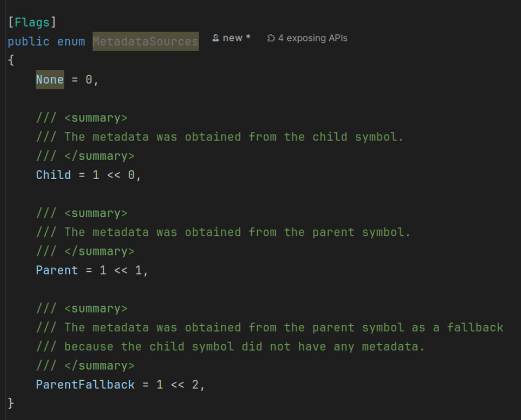Open the "4 exposing APIs" link
521x420 pixels.
point(312,38)
